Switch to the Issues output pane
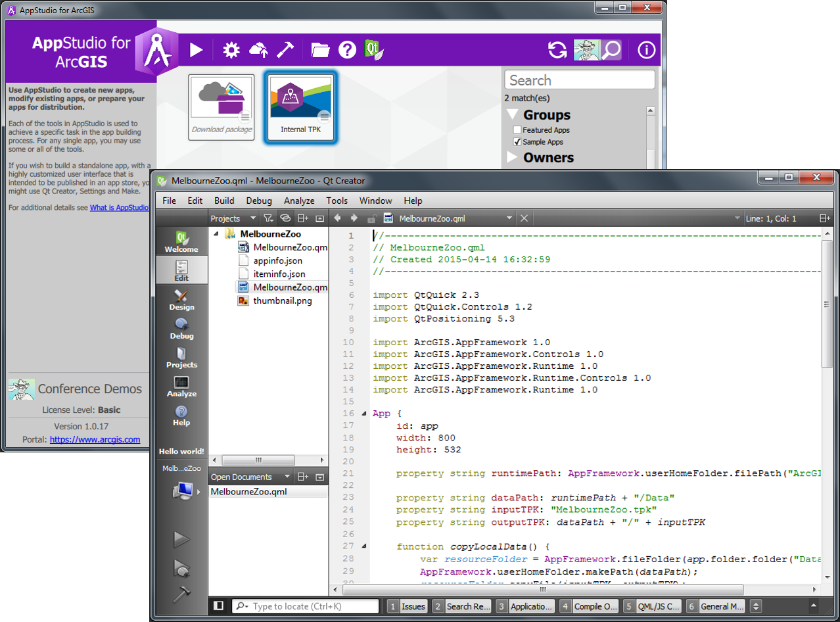840x622 pixels. [408, 606]
